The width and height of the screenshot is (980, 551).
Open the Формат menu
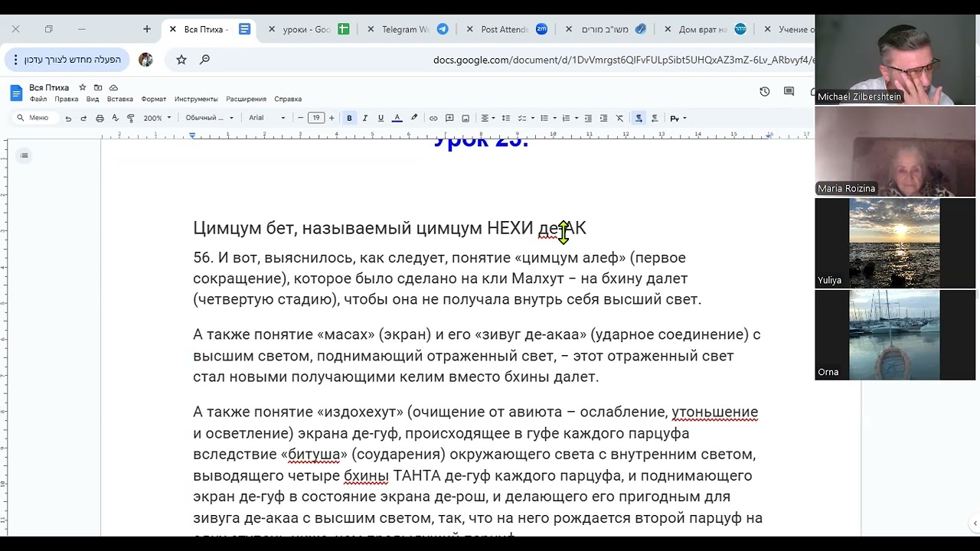154,99
